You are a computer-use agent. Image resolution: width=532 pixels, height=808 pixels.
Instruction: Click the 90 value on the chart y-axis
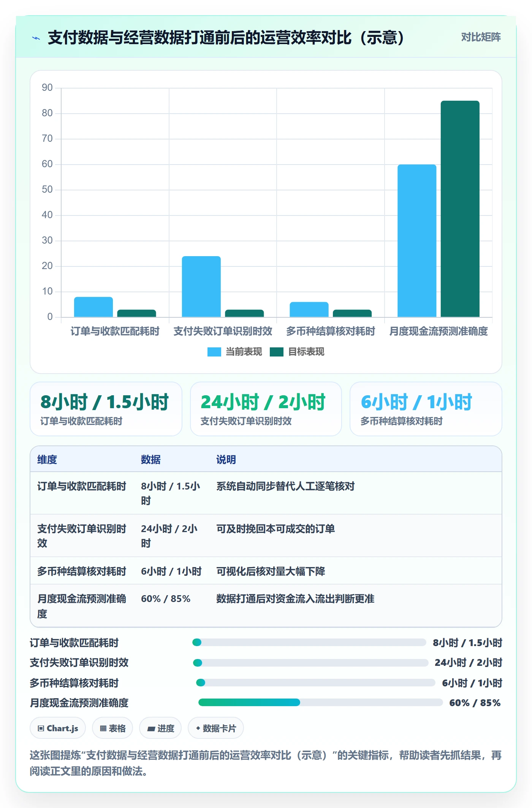point(47,88)
